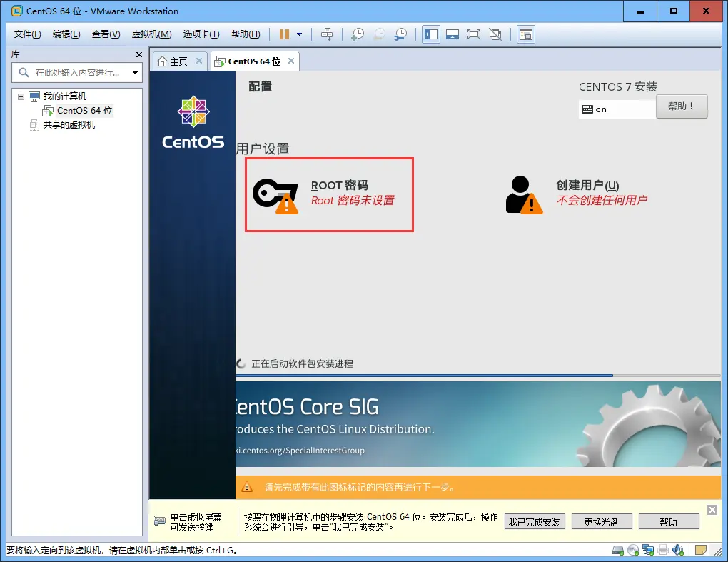Pause the virtual machine with the suspend icon
This screenshot has width=728, height=562.
[x=284, y=34]
